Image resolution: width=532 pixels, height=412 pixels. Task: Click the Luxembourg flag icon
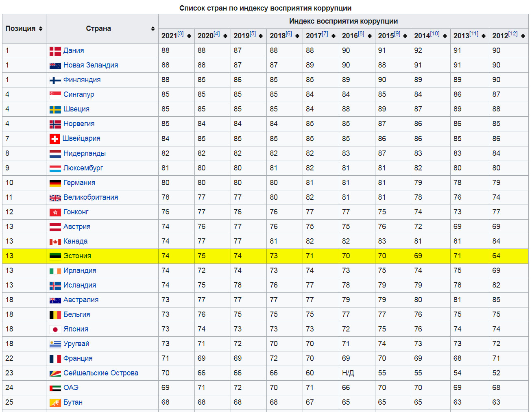(x=55, y=168)
